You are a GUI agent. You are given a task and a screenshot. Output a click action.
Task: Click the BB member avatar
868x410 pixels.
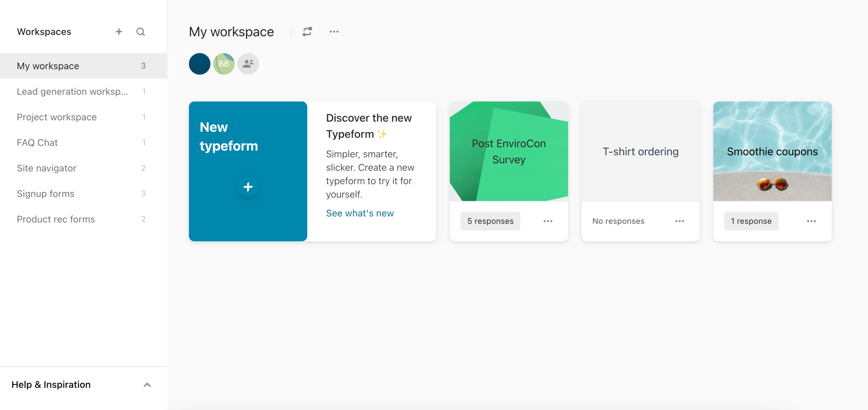point(224,64)
